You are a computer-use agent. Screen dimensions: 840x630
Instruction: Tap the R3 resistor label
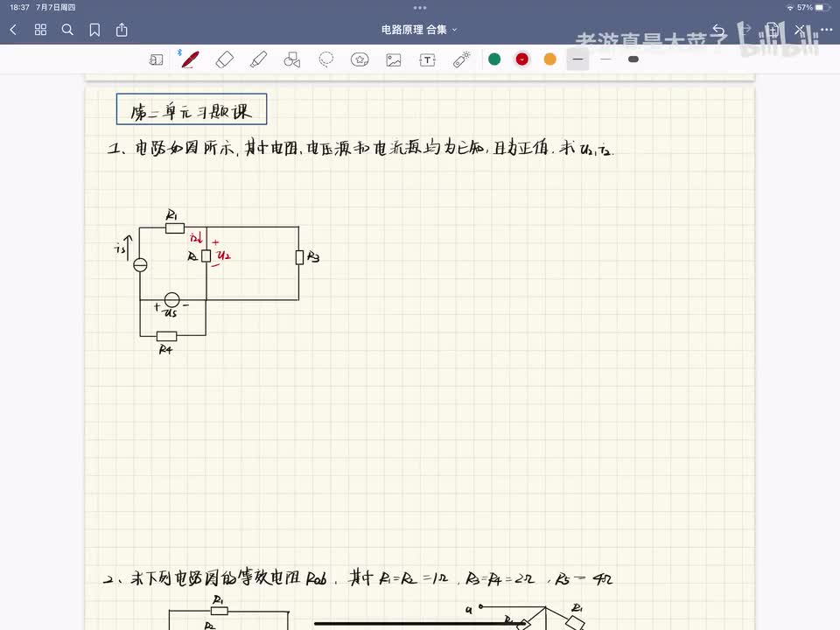coord(313,257)
